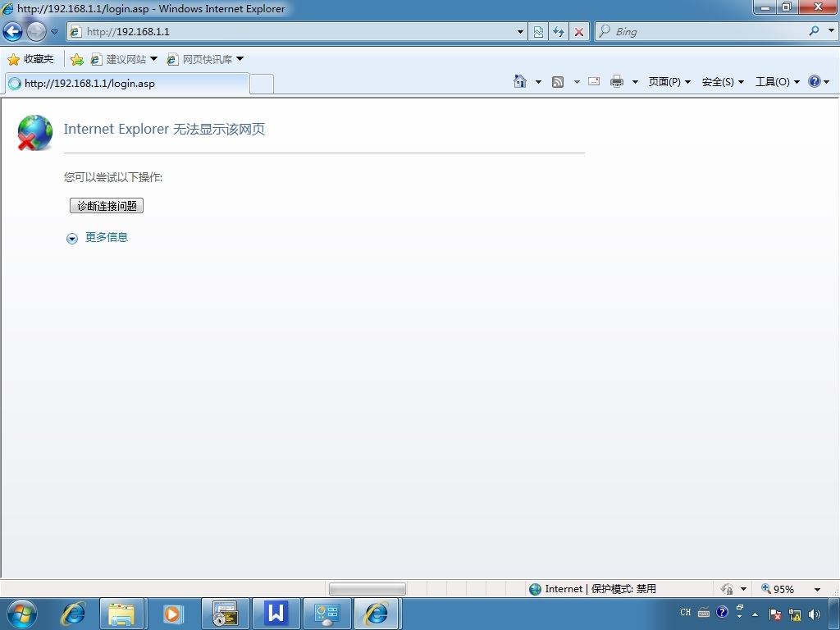This screenshot has width=840, height=630.
Task: Expand 更多信息 with the arrow icon
Action: pyautogui.click(x=72, y=239)
